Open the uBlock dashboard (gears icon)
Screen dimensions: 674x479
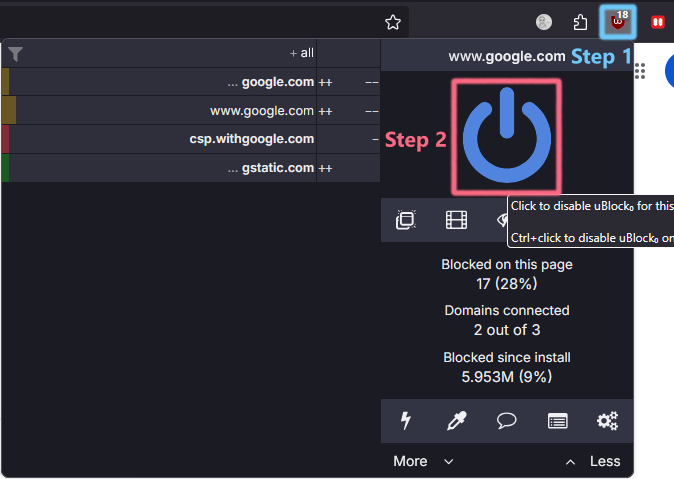607,421
